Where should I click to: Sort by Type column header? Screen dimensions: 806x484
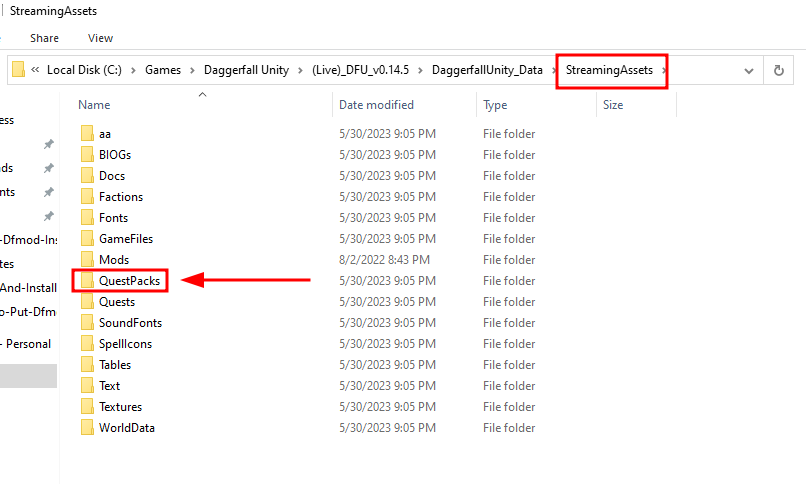[495, 105]
